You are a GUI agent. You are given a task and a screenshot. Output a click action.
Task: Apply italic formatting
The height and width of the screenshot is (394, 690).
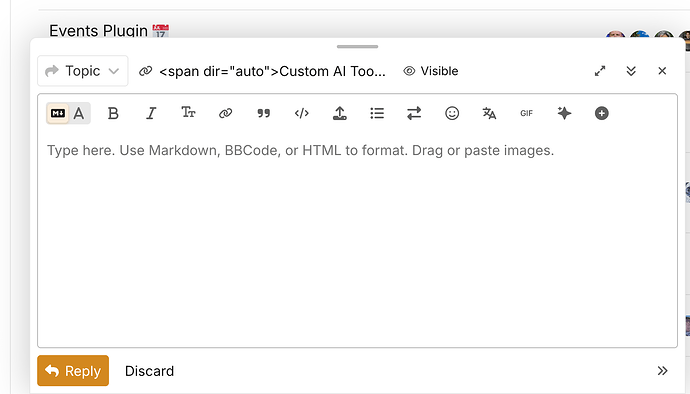click(151, 113)
